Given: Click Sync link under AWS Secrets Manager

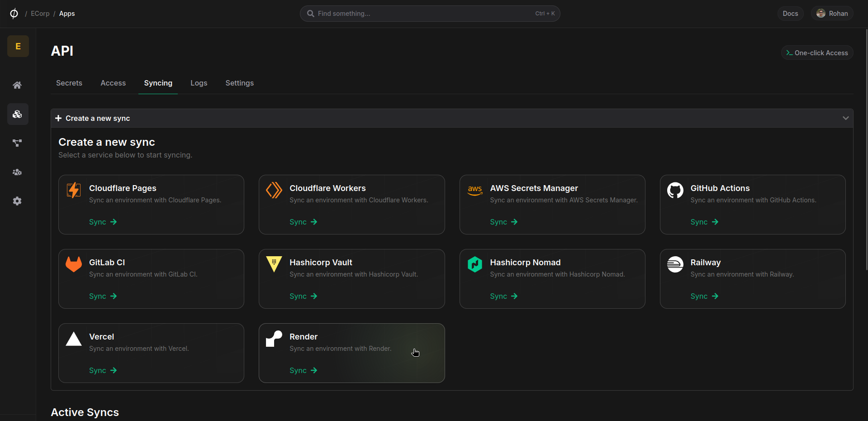Looking at the screenshot, I should coord(503,222).
